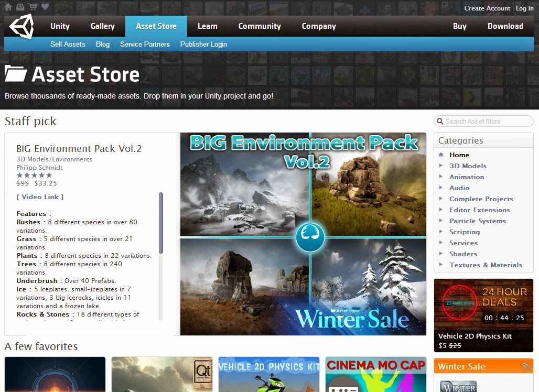Open the Community menu item

260,26
